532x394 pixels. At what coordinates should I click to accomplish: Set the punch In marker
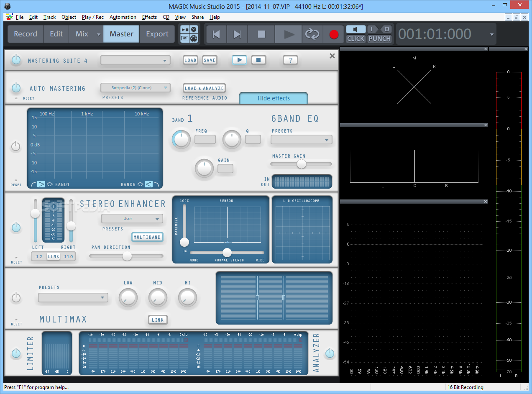pyautogui.click(x=372, y=29)
